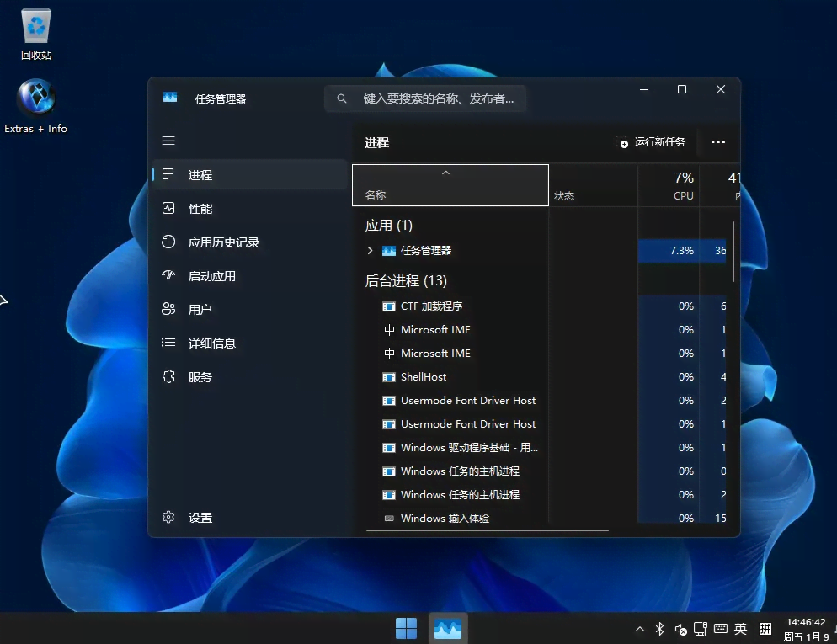Image resolution: width=837 pixels, height=644 pixels.
Task: Click the Bluetooth icon in system tray
Action: click(x=660, y=629)
